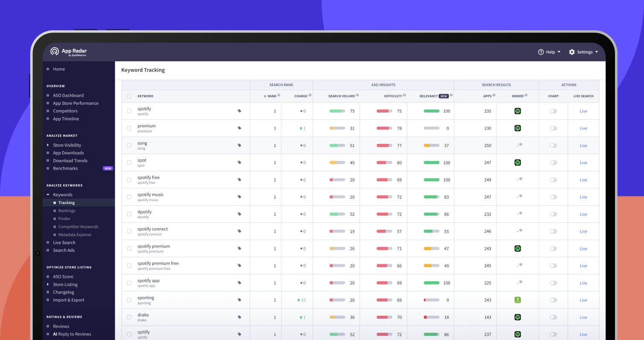Toggle chart for drake keyword

pos(553,317)
